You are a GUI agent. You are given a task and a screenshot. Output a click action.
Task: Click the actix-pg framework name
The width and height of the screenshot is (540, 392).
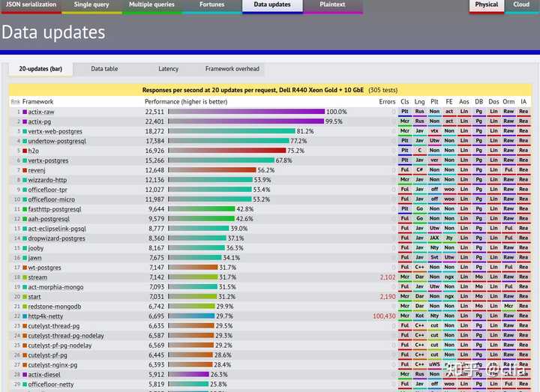pyautogui.click(x=39, y=121)
